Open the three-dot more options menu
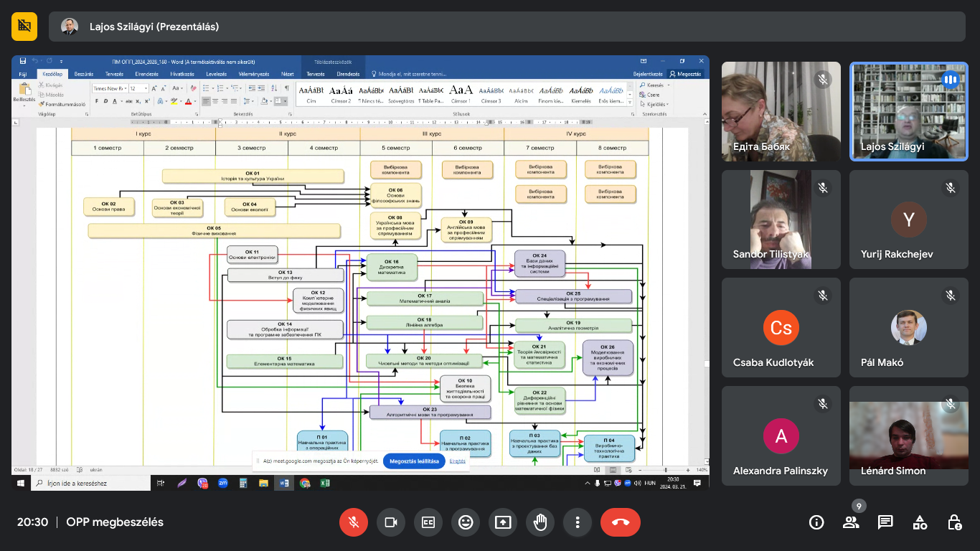This screenshot has width=980, height=551. (578, 522)
